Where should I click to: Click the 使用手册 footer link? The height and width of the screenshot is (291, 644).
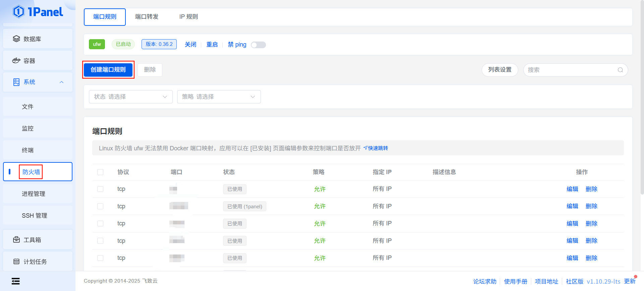pos(516,281)
